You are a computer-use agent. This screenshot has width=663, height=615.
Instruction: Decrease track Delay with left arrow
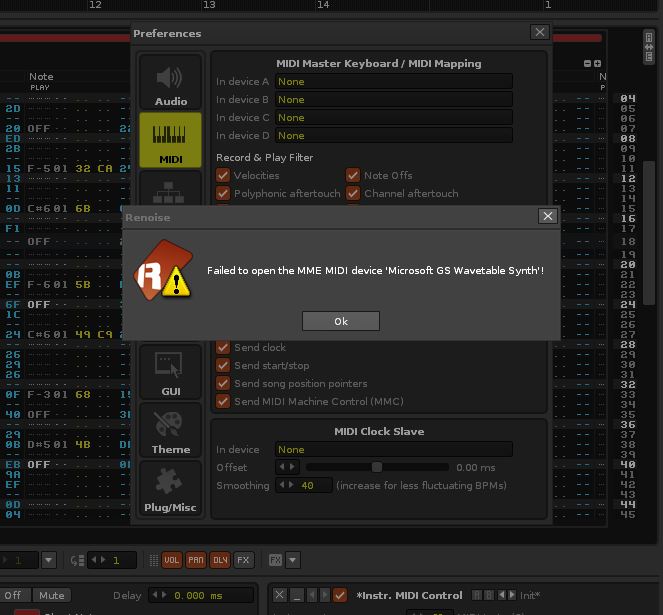tap(155, 595)
